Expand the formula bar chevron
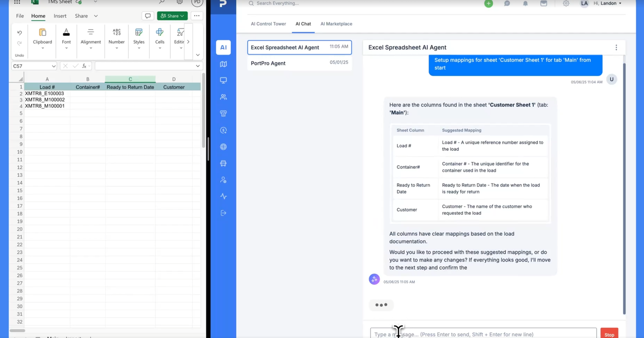The height and width of the screenshot is (338, 644). (x=198, y=66)
